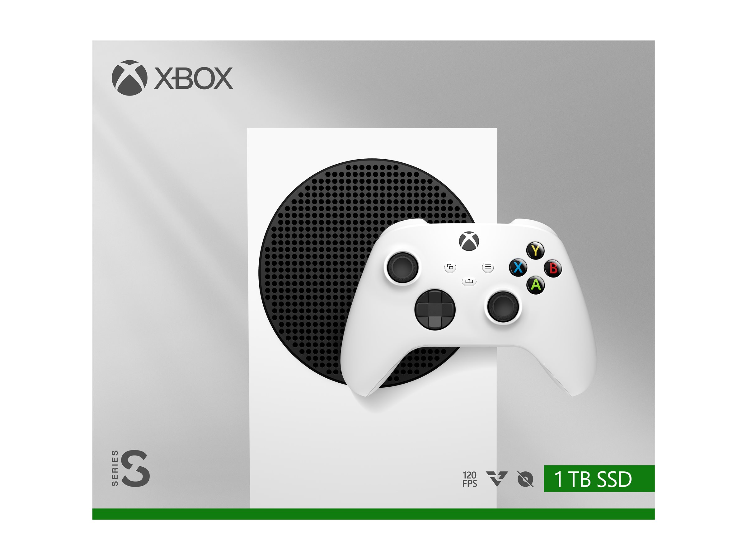Click the green A button on controller
Image resolution: width=747 pixels, height=560 pixels.
[x=536, y=285]
